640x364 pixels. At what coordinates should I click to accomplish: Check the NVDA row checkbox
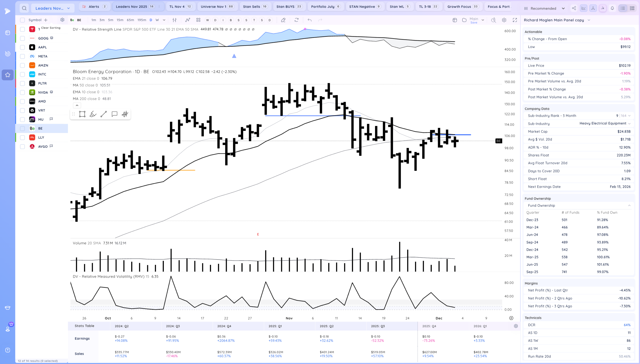(x=22, y=93)
